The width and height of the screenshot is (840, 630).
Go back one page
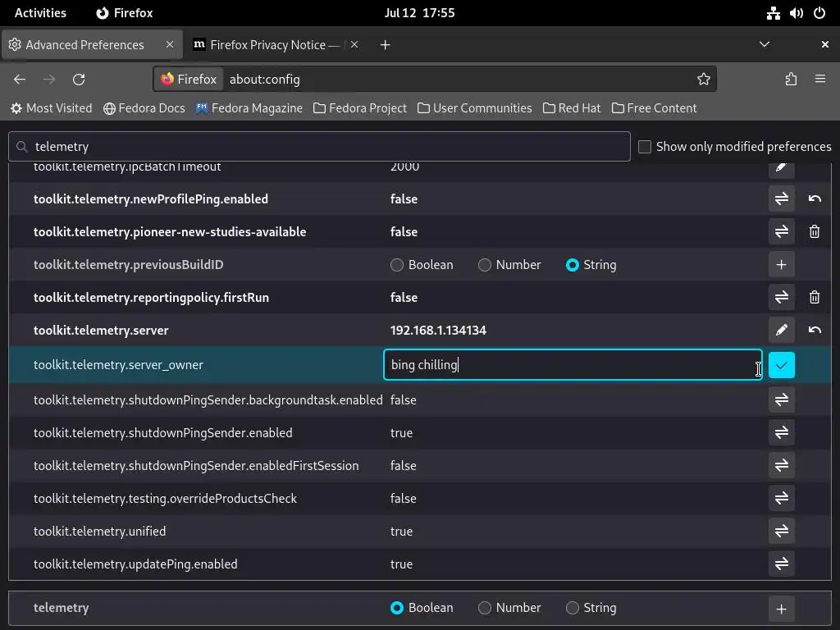20,80
